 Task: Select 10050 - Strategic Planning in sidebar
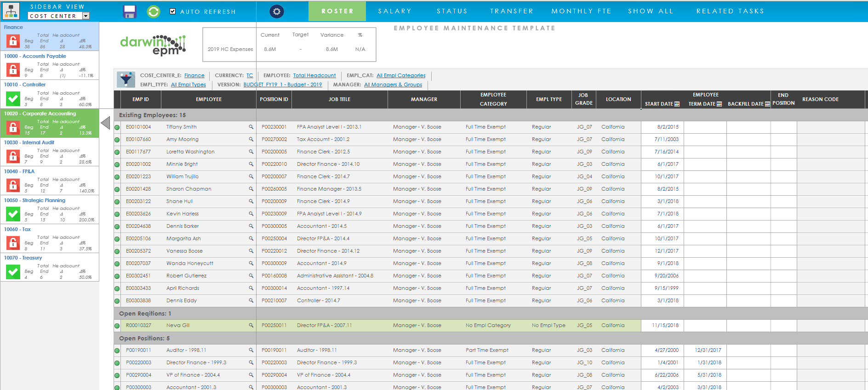pyautogui.click(x=34, y=200)
